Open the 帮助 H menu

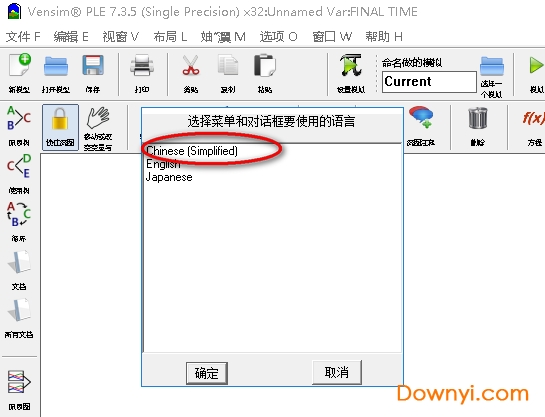(384, 36)
